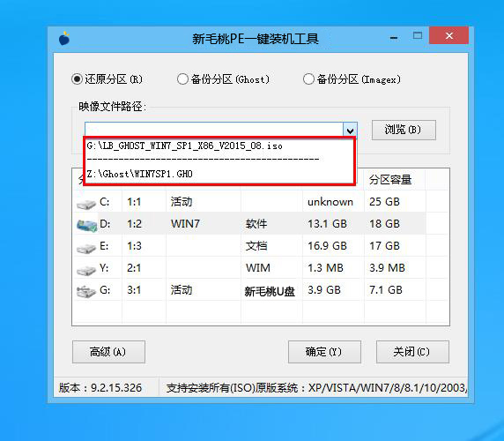Open file browser with 浏览 (B)
Viewport: 504px width, 441px height.
pyautogui.click(x=404, y=130)
